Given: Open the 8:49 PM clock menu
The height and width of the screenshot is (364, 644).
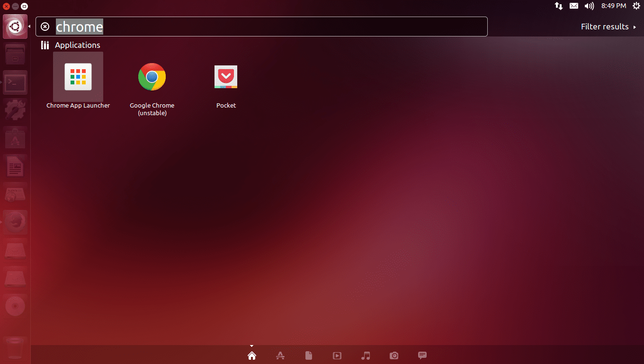Looking at the screenshot, I should [x=614, y=6].
